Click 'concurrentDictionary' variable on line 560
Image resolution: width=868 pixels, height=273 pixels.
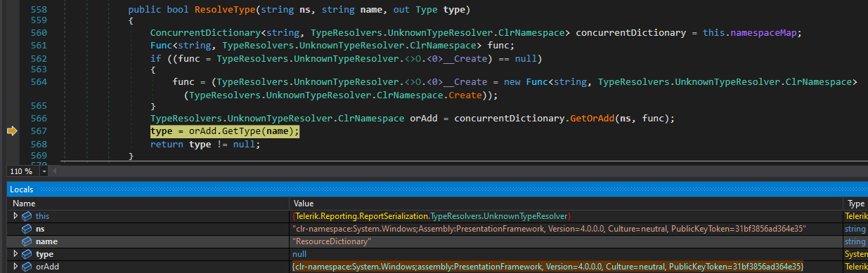(630, 33)
